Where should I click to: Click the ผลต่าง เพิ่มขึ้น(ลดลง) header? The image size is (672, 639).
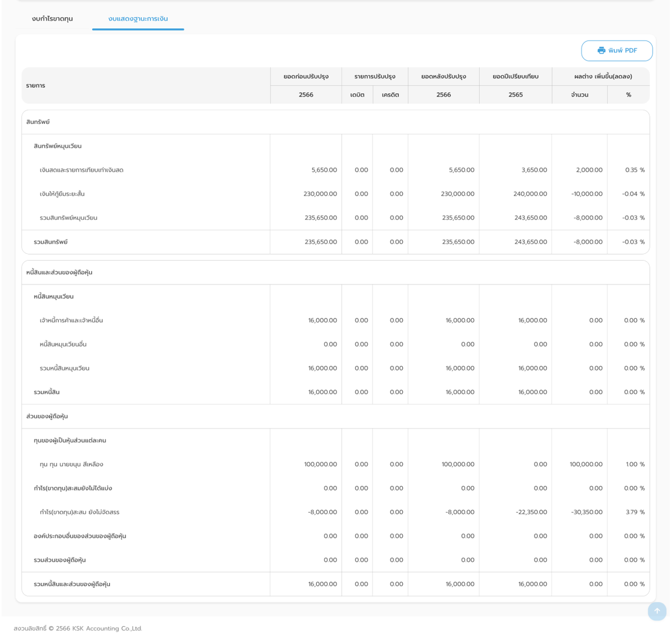click(x=603, y=77)
